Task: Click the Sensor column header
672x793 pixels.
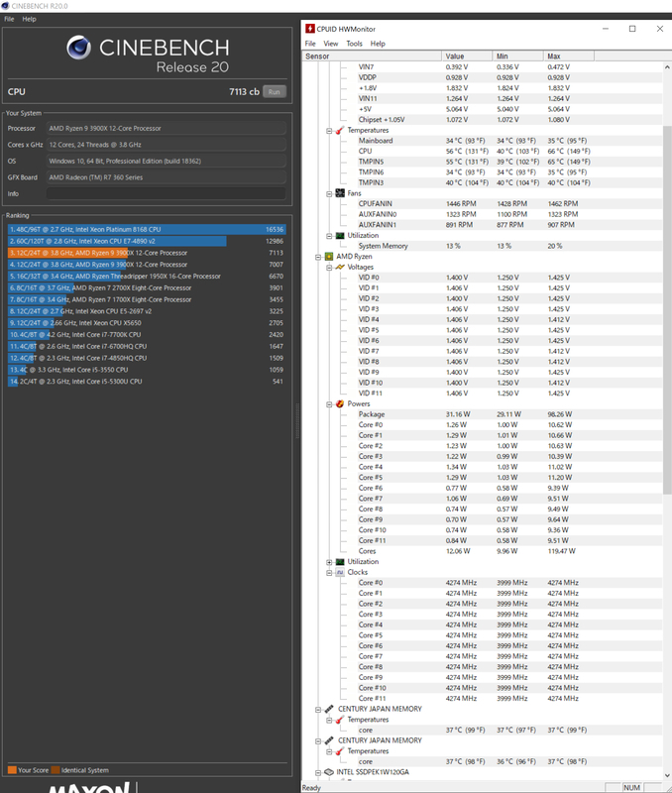Action: tap(372, 57)
